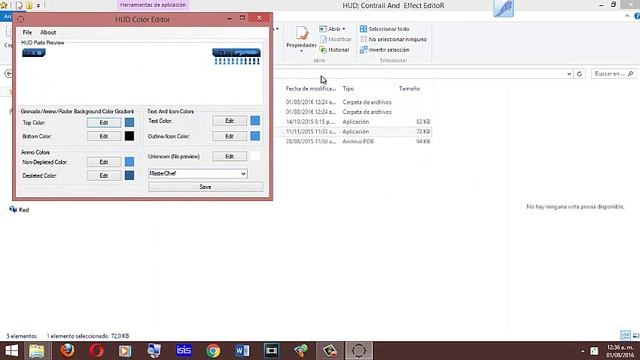Click the Text Color swatch
Screen dimensions: 640x360
tap(255, 120)
